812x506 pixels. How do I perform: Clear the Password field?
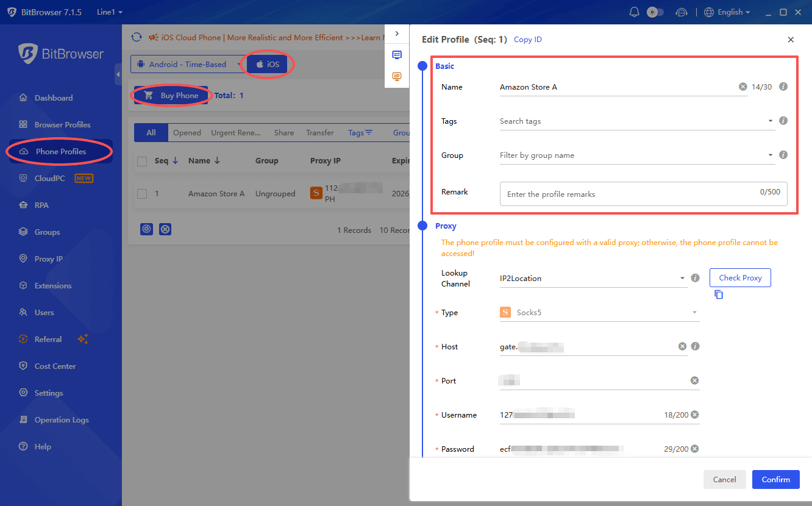[x=694, y=449]
